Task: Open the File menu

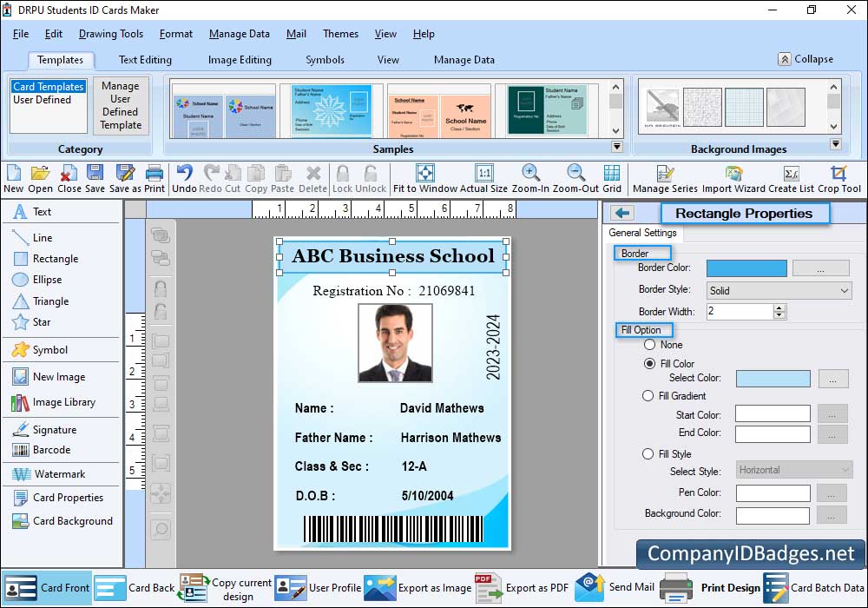Action: (x=21, y=34)
